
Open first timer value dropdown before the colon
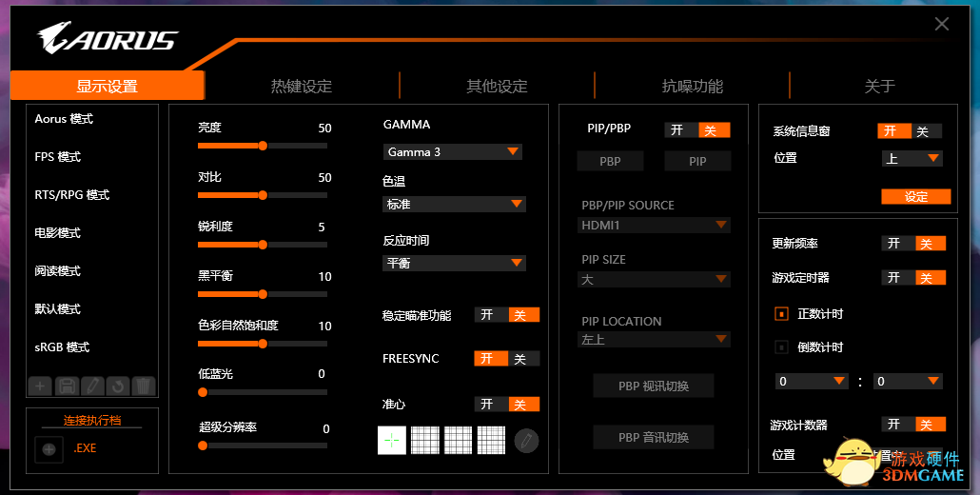coord(812,382)
